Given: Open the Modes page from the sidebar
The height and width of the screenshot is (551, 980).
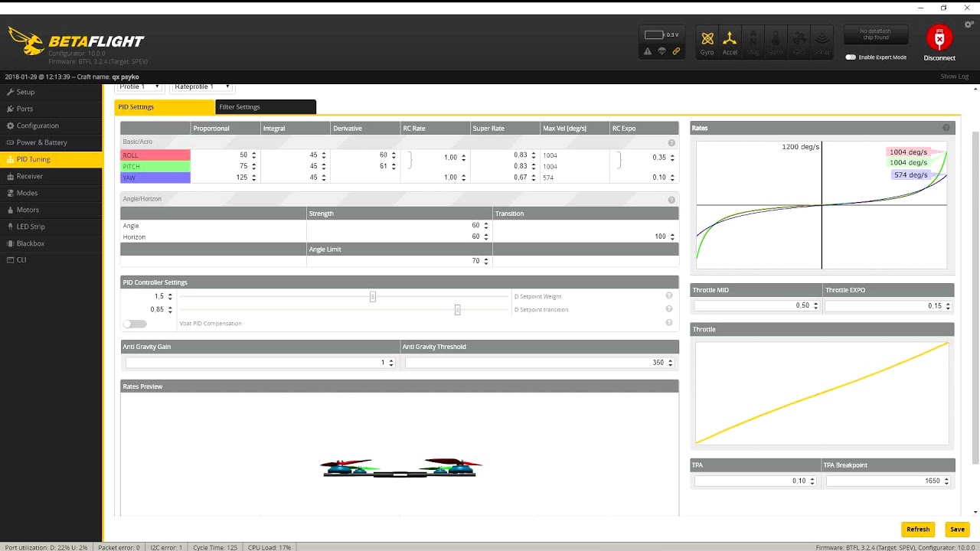Looking at the screenshot, I should (51, 193).
